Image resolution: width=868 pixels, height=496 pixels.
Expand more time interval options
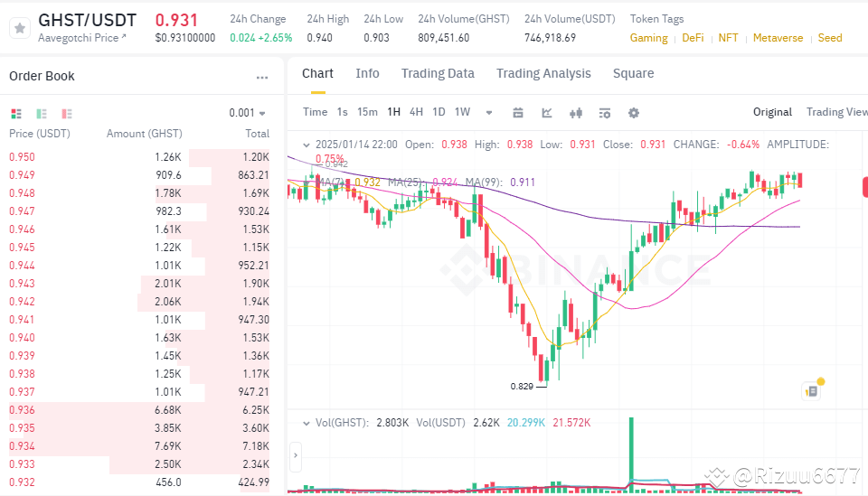[x=489, y=113]
